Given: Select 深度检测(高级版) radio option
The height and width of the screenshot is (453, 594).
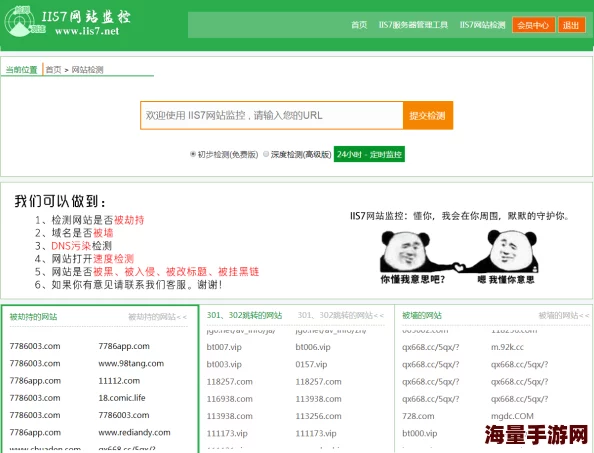Looking at the screenshot, I should coord(266,154).
